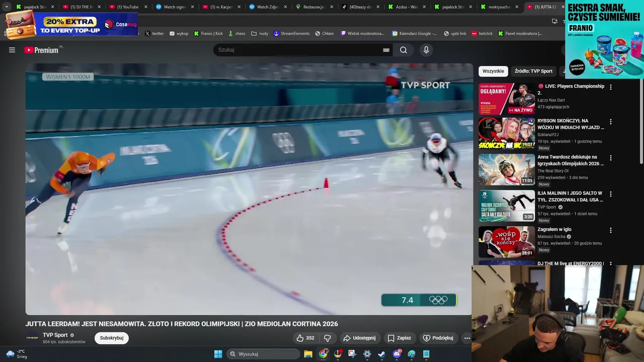Open the Chrome tab search dropdown arrow
The height and width of the screenshot is (362, 644).
point(6,7)
